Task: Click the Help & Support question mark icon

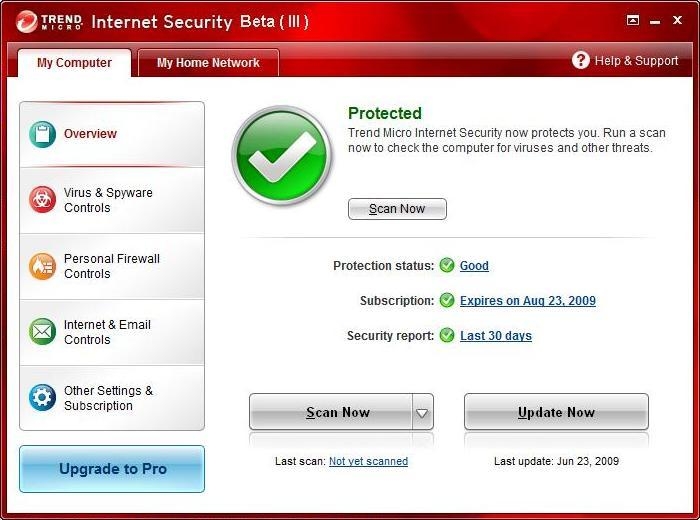Action: 580,60
